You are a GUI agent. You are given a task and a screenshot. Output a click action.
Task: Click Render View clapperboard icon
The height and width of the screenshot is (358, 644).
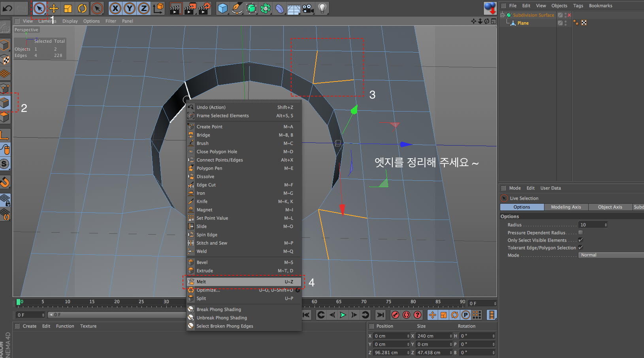175,8
